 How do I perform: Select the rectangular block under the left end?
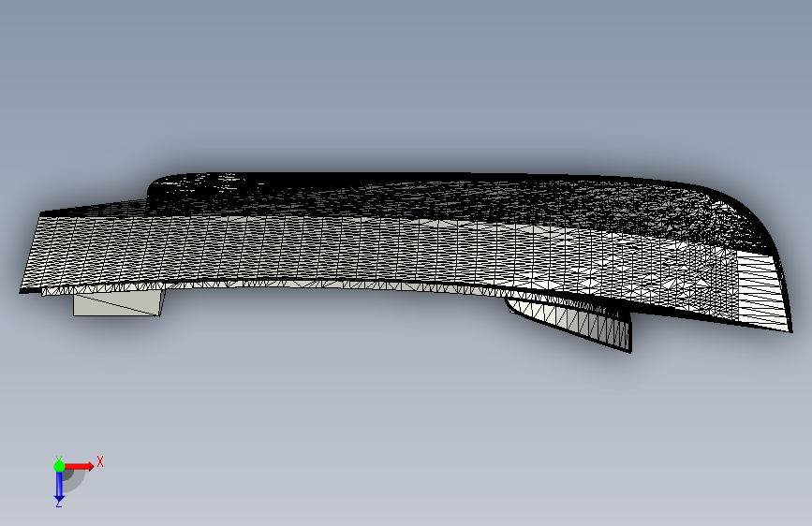pyautogui.click(x=118, y=304)
